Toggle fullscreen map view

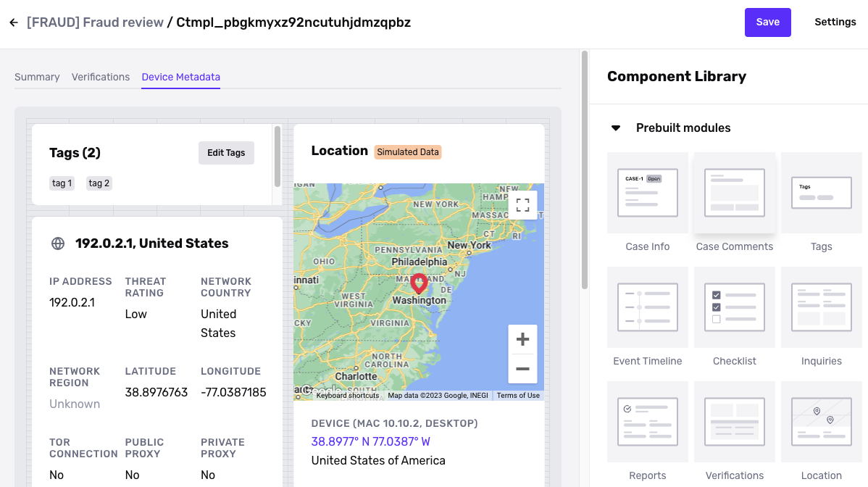[522, 205]
